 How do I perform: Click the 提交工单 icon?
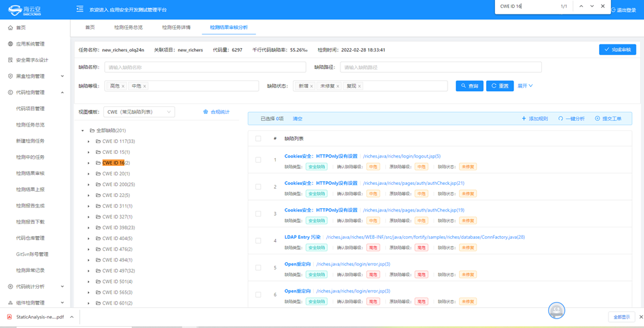[x=597, y=118]
